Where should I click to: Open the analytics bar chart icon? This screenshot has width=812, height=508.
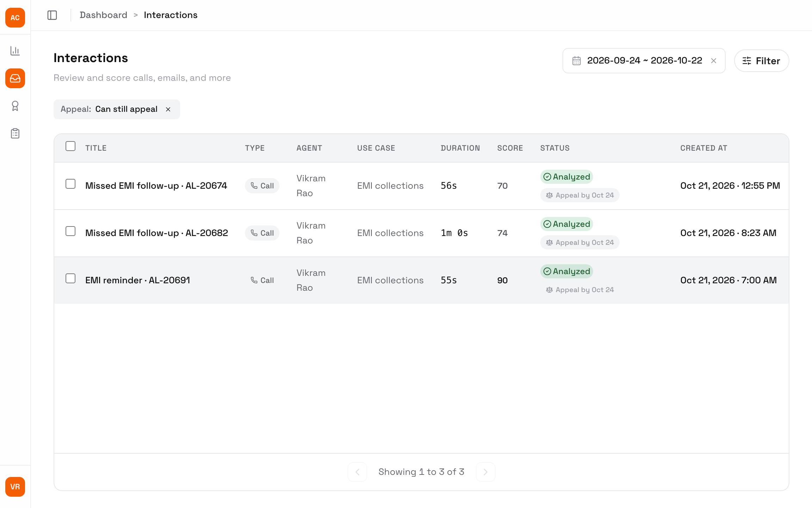point(15,51)
